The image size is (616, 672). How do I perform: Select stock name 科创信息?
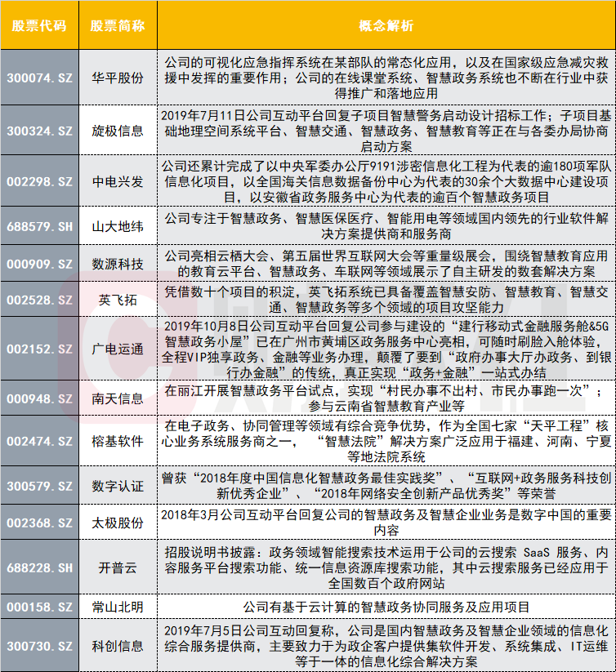click(x=118, y=646)
